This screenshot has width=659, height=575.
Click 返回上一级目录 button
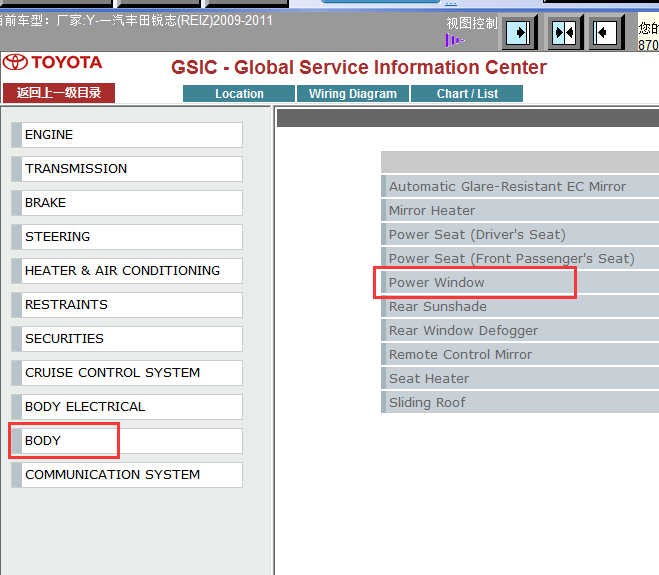pyautogui.click(x=59, y=93)
